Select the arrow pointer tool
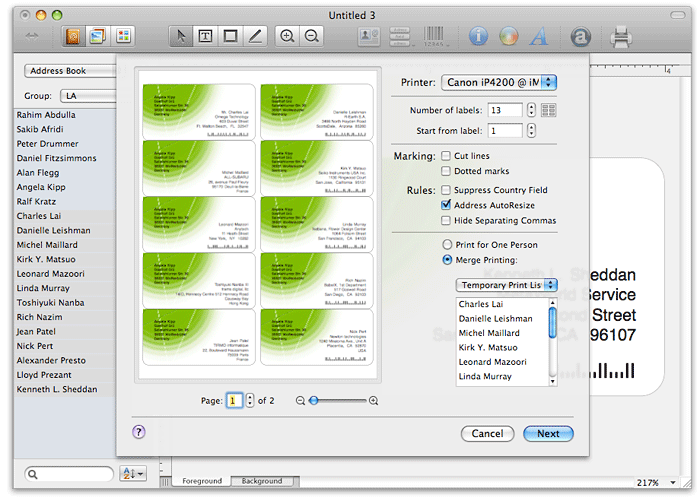 [181, 36]
